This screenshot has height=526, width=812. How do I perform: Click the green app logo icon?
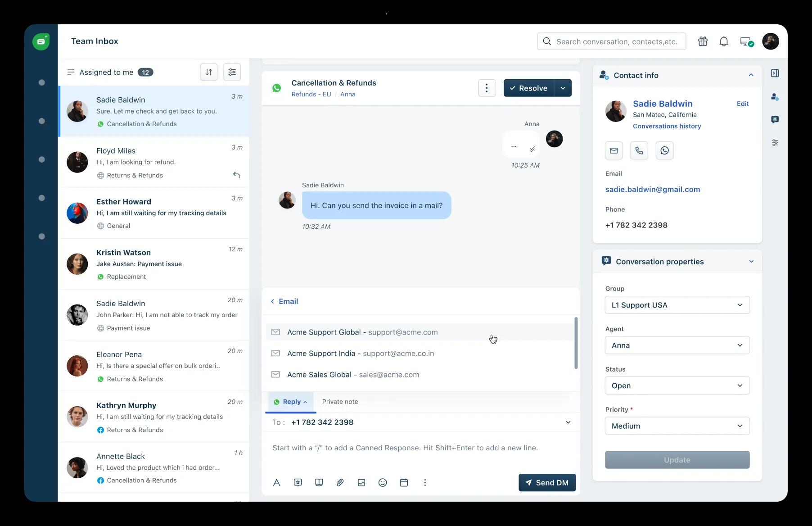pyautogui.click(x=41, y=41)
